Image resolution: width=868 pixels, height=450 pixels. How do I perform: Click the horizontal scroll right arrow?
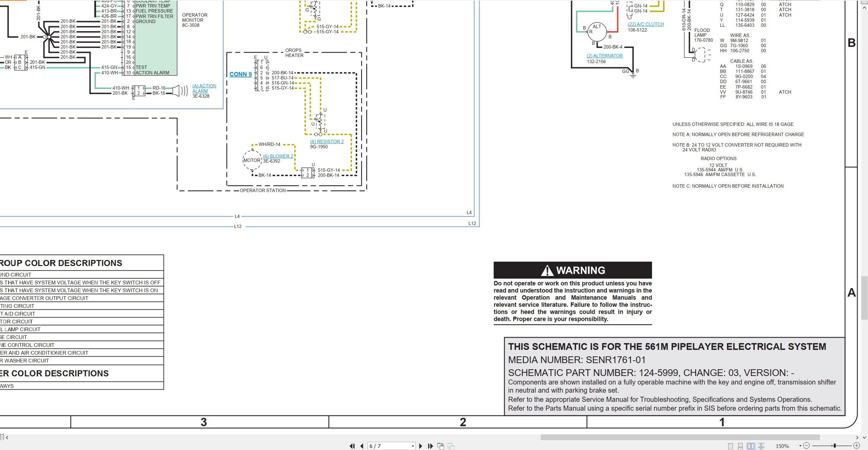coord(857,437)
